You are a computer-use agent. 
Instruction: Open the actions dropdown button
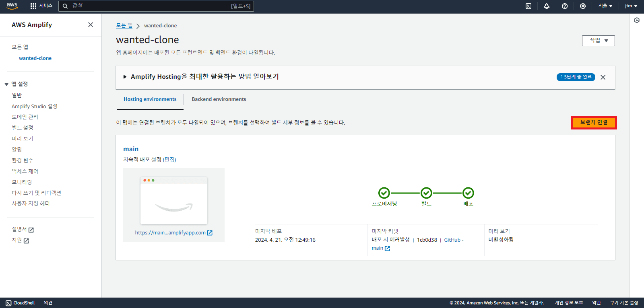pos(598,41)
